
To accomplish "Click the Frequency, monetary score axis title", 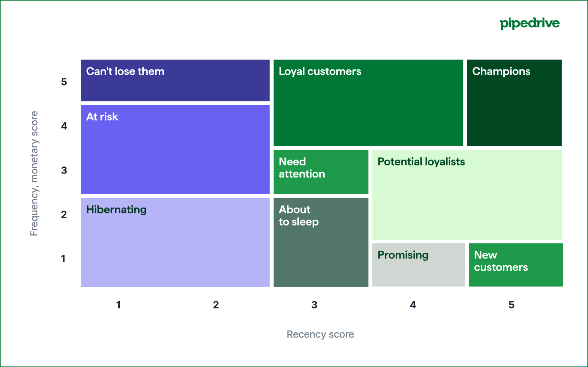I will (34, 174).
